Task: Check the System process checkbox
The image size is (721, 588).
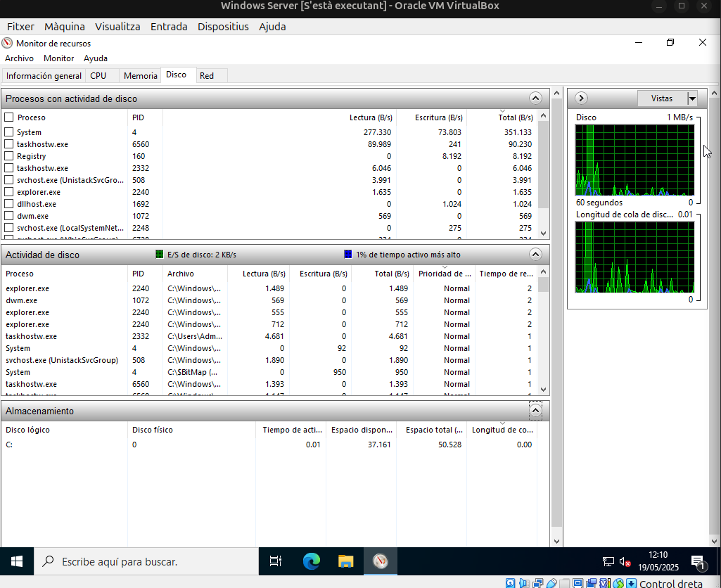Action: (9, 132)
